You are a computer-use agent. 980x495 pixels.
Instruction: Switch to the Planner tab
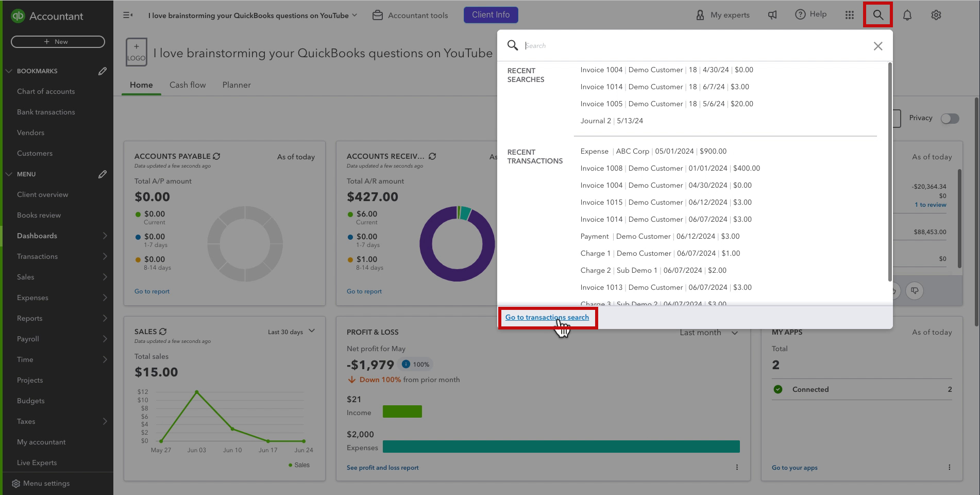236,85
